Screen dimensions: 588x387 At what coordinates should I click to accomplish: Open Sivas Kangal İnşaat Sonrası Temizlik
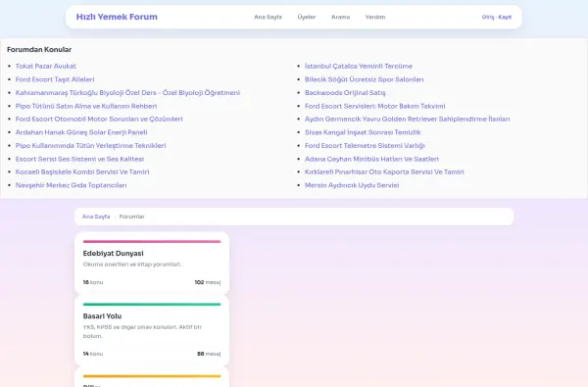[x=363, y=132]
